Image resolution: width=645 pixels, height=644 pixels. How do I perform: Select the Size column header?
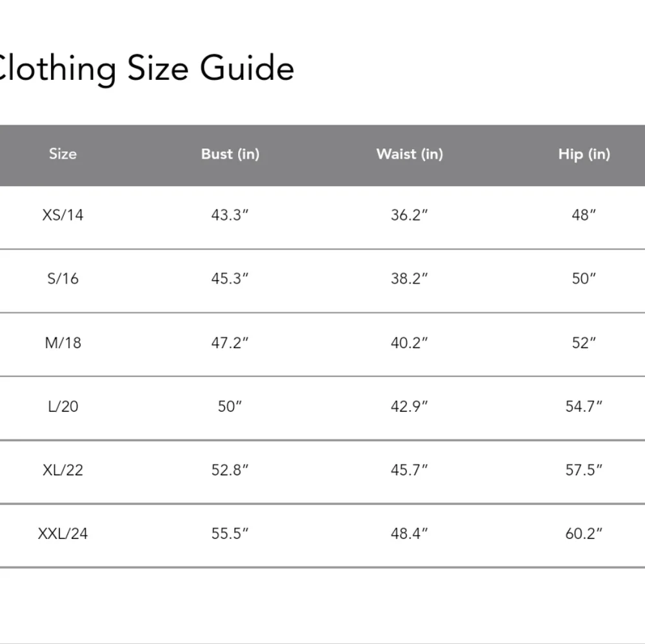pos(63,154)
